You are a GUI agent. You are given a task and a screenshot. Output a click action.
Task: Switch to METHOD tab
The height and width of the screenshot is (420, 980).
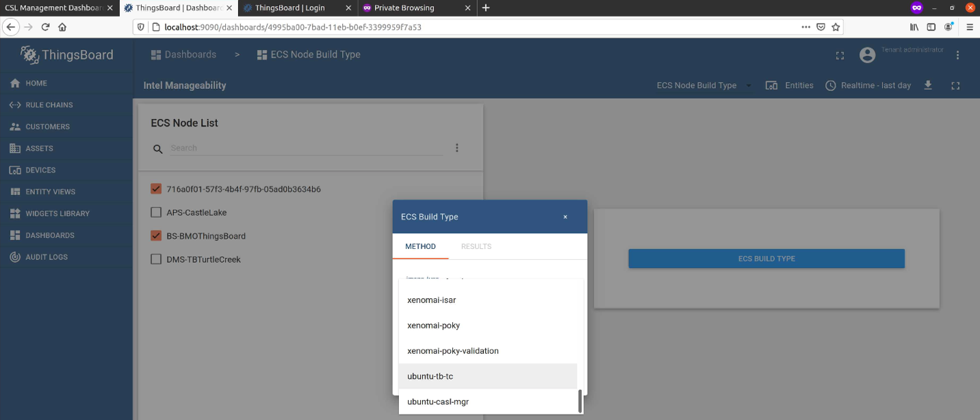pyautogui.click(x=420, y=246)
